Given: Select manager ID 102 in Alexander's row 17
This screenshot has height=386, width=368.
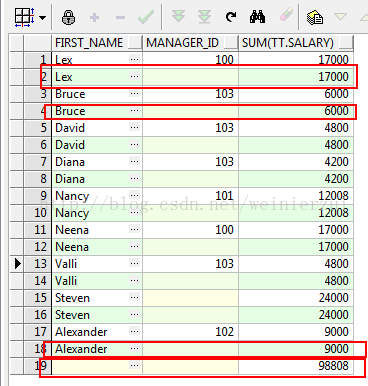Looking at the screenshot, I should point(190,332).
